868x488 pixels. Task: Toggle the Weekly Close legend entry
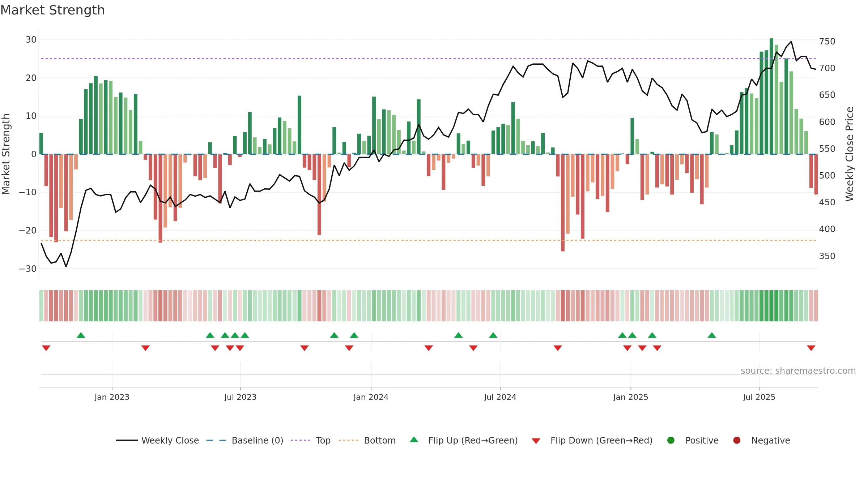tap(157, 440)
